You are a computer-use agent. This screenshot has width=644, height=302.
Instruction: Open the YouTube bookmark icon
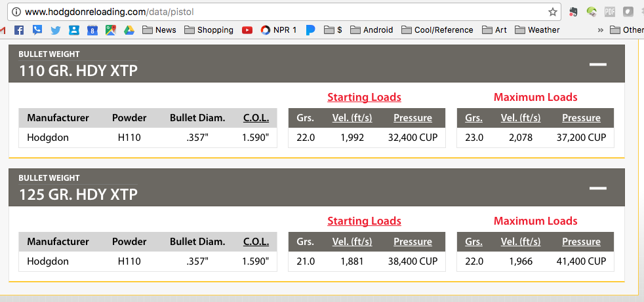point(247,30)
